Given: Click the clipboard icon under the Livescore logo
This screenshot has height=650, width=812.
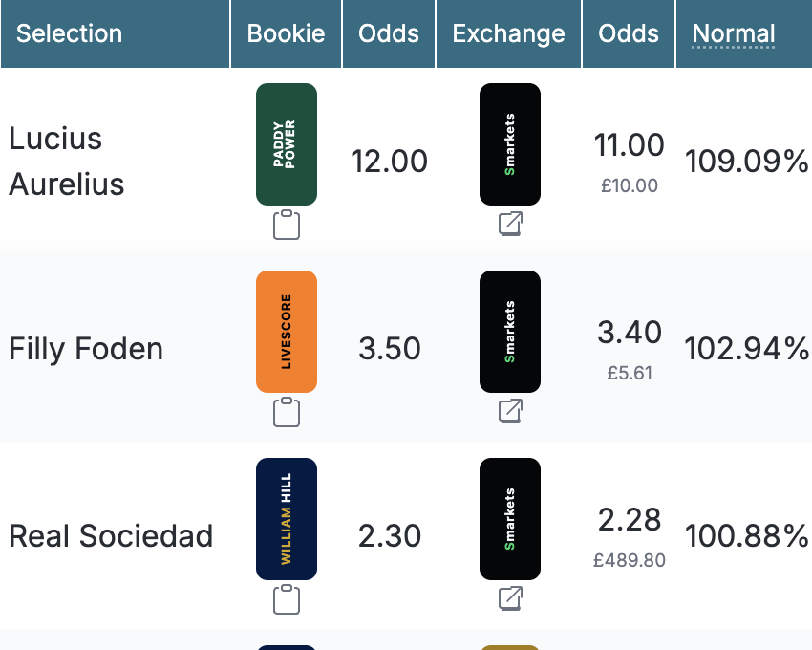Looking at the screenshot, I should (x=286, y=412).
